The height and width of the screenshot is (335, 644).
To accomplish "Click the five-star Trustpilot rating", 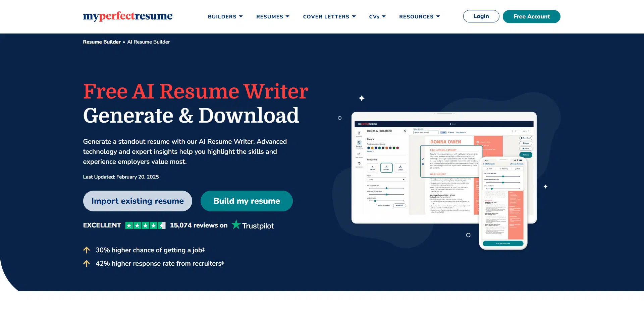I will [145, 225].
